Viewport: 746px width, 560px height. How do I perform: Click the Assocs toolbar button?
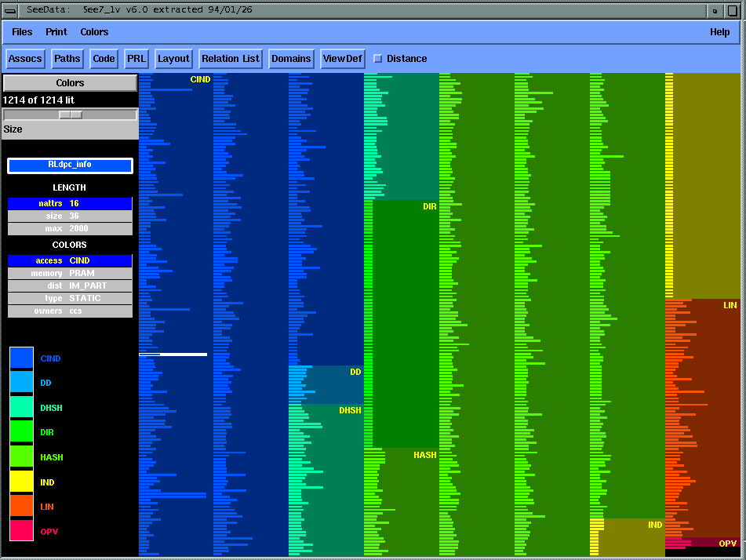tap(25, 59)
